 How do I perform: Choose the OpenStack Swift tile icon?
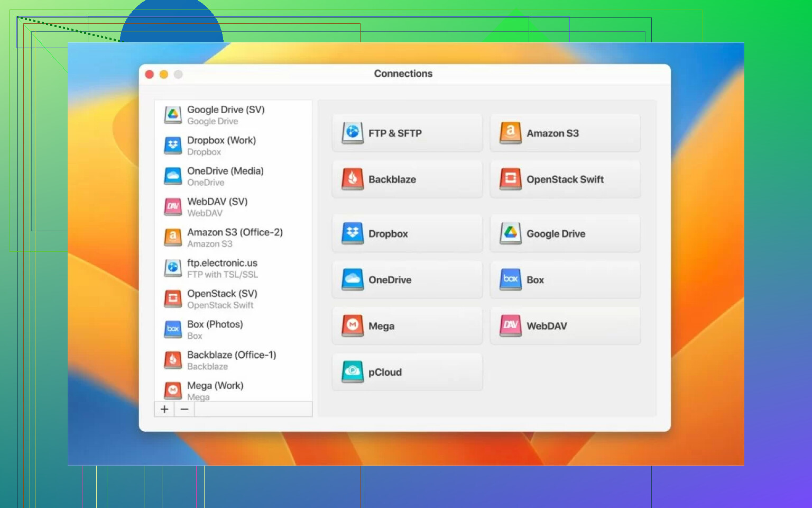click(x=511, y=179)
